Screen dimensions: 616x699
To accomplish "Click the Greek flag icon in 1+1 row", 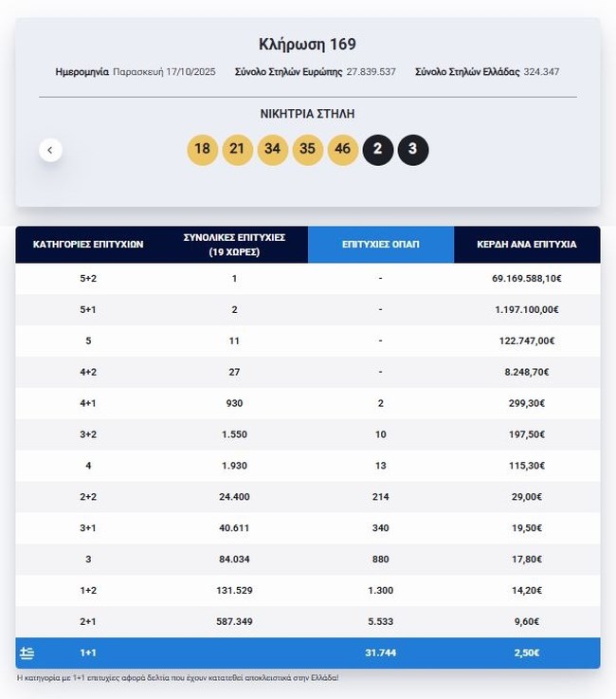I will pyautogui.click(x=27, y=653).
